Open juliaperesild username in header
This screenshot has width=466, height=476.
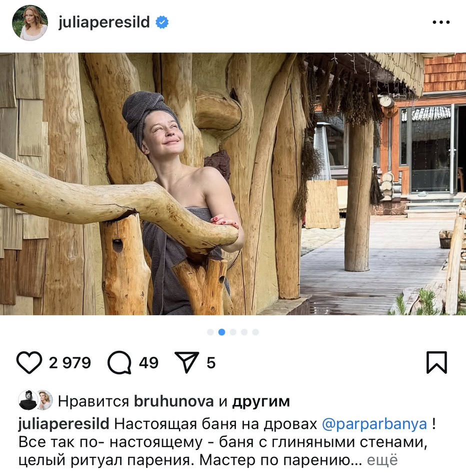tap(104, 23)
